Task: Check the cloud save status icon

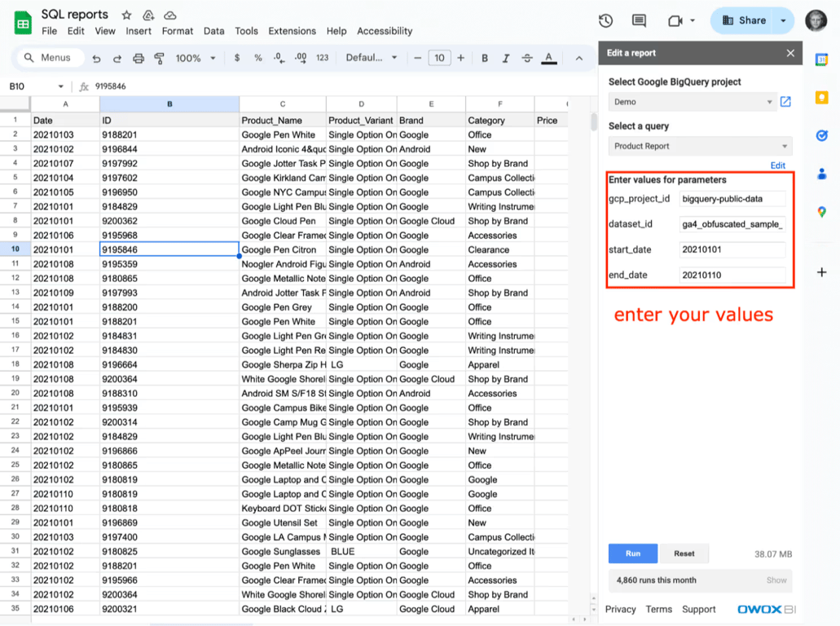Action: (x=169, y=15)
